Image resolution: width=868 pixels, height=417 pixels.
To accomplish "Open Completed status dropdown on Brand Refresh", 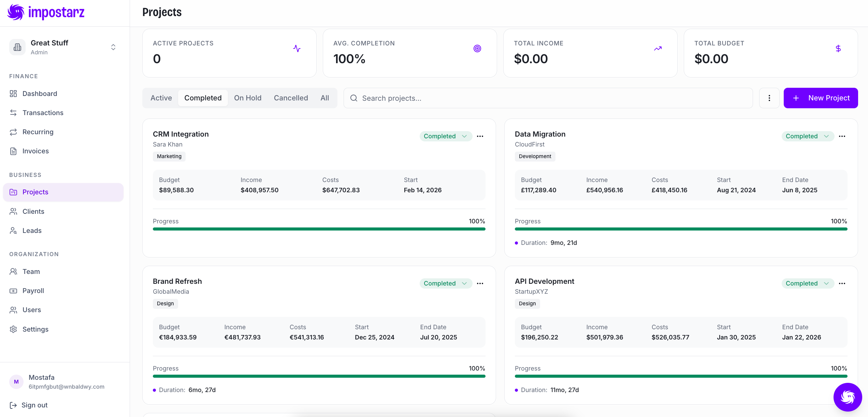I will tap(446, 283).
